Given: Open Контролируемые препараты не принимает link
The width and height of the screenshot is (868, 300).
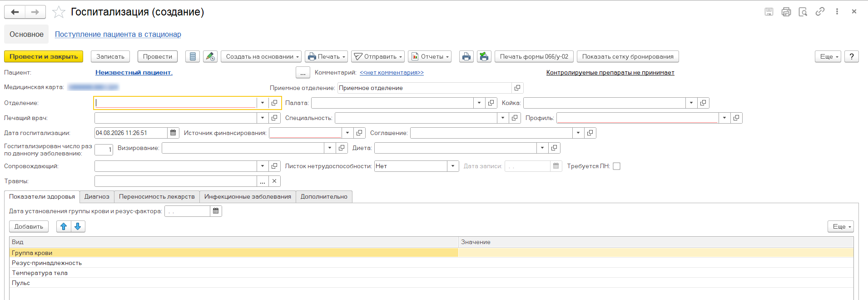Looking at the screenshot, I should [610, 72].
